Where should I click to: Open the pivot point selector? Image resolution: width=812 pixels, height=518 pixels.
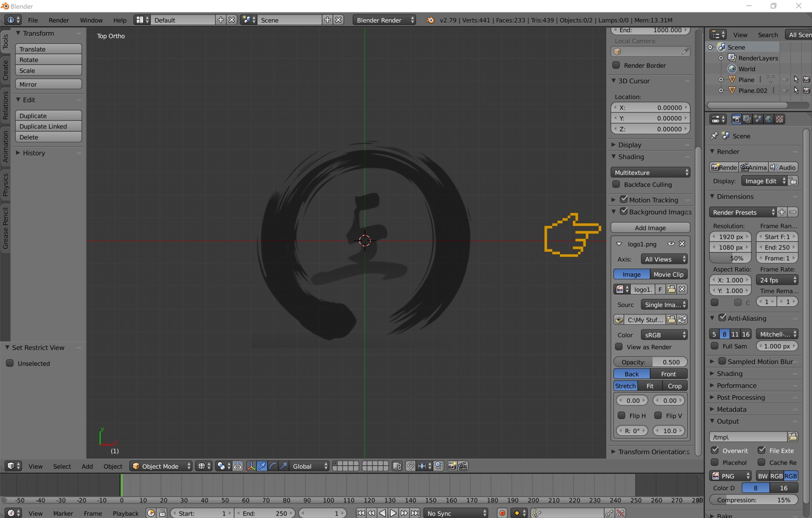pyautogui.click(x=223, y=466)
